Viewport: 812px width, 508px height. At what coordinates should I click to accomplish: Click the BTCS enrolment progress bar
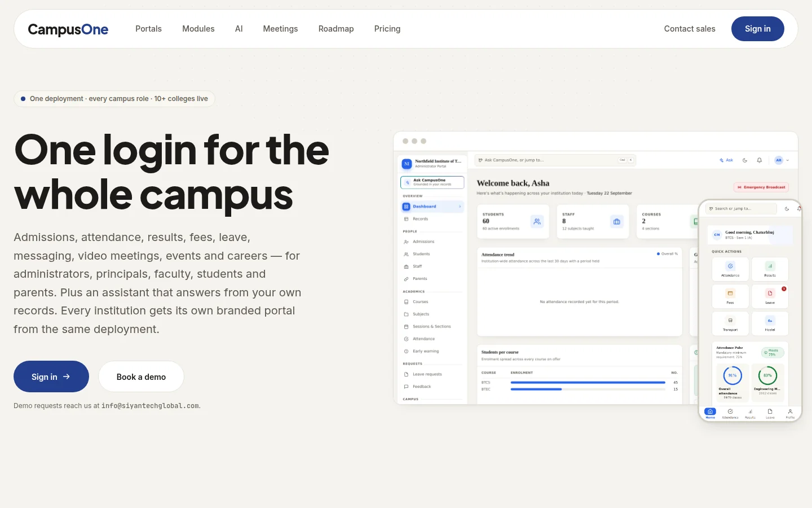coord(588,383)
